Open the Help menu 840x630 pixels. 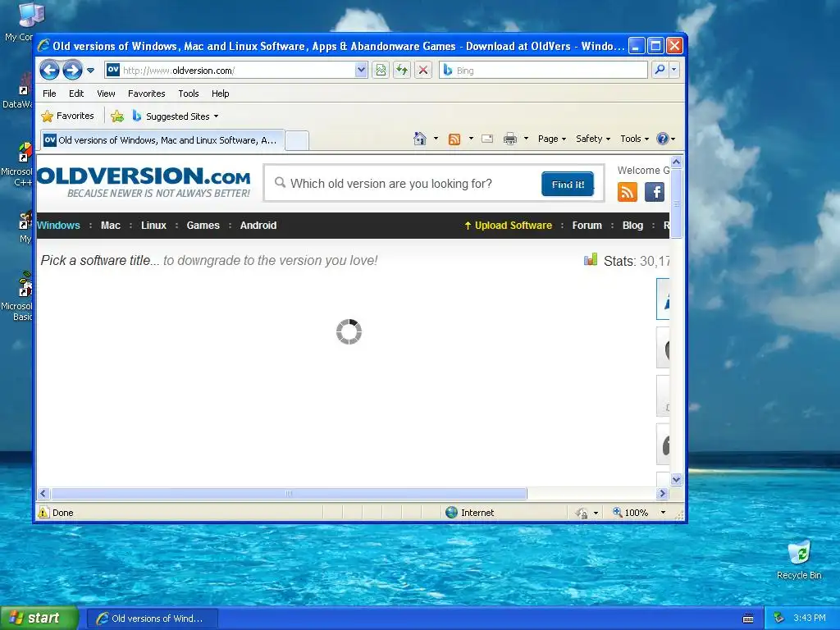coord(220,94)
